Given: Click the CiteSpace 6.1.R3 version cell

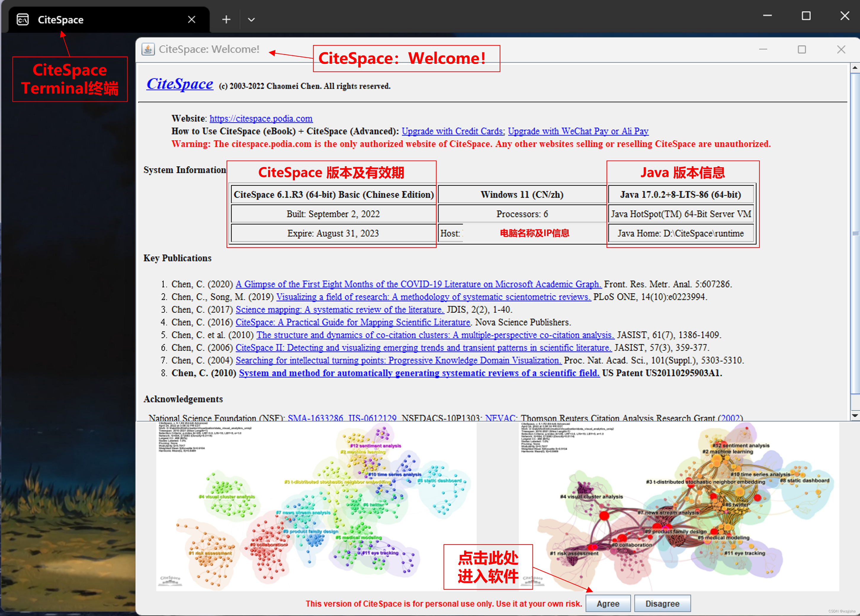Looking at the screenshot, I should [x=333, y=195].
